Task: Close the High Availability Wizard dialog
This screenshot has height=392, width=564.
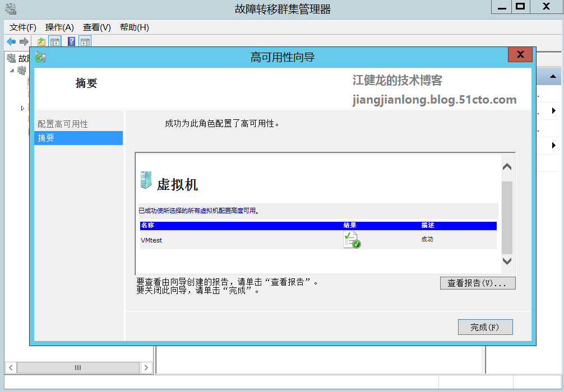Action: 520,55
